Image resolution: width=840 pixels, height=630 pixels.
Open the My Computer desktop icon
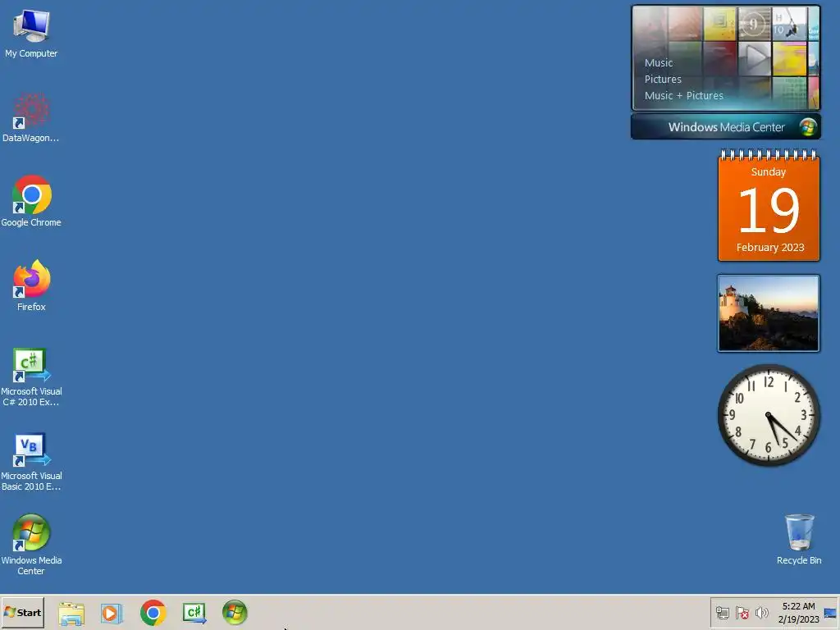point(31,34)
